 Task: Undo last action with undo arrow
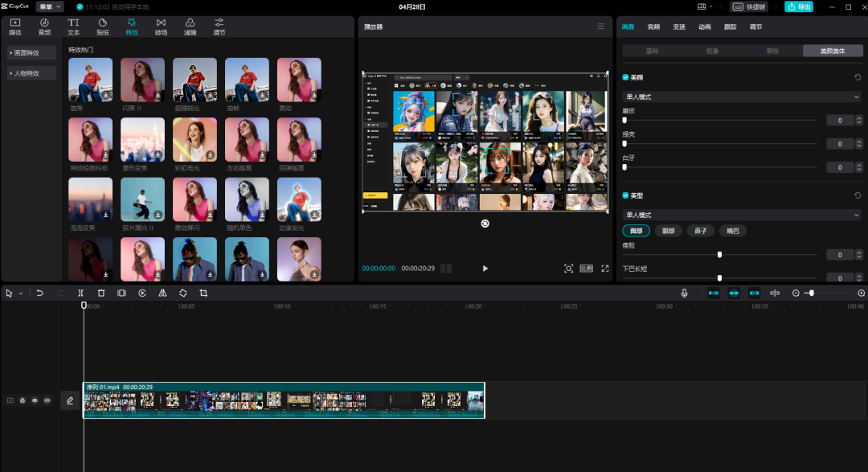coord(40,293)
